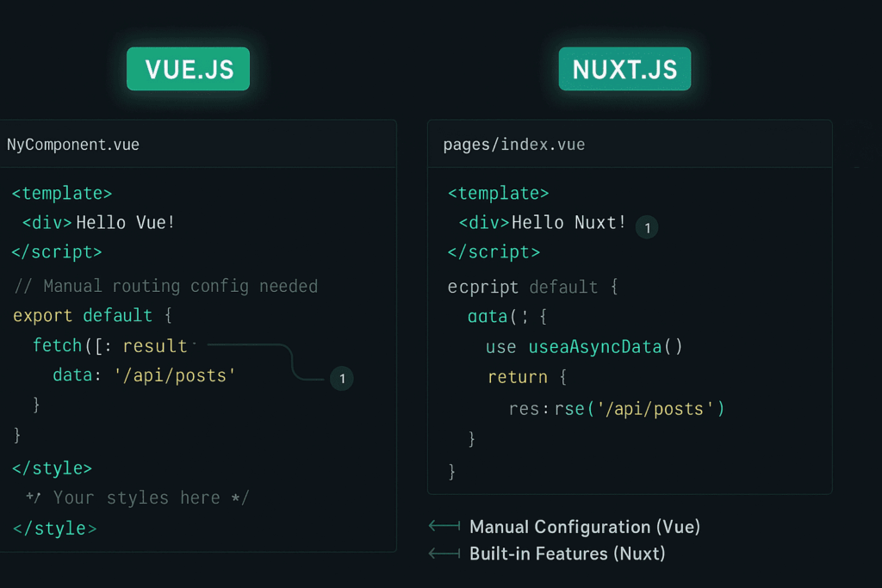Click the numbered marker beside 'Hello Nuxt!'

(x=647, y=226)
